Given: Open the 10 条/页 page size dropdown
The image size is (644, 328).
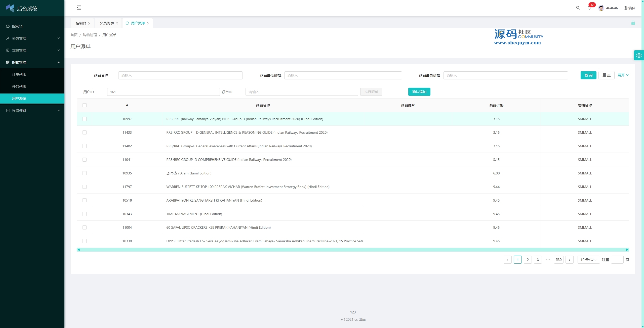Looking at the screenshot, I should click(588, 260).
